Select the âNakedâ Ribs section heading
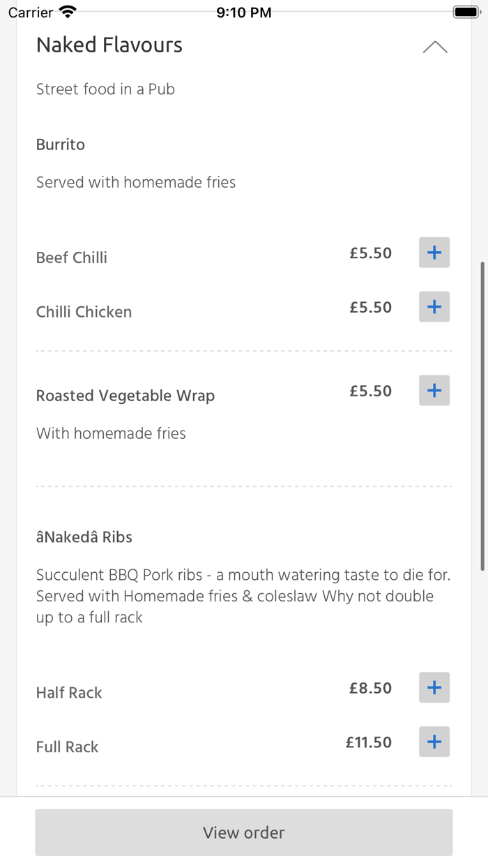This screenshot has width=488, height=868. tap(84, 537)
